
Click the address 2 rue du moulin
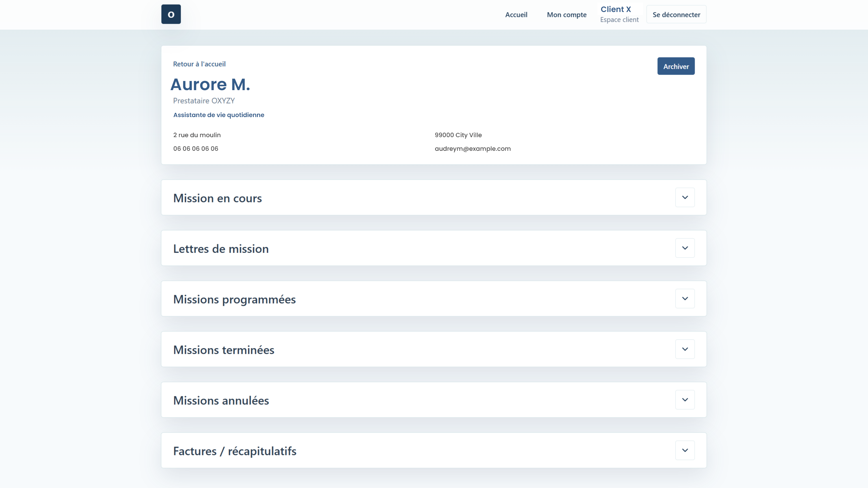pos(197,135)
